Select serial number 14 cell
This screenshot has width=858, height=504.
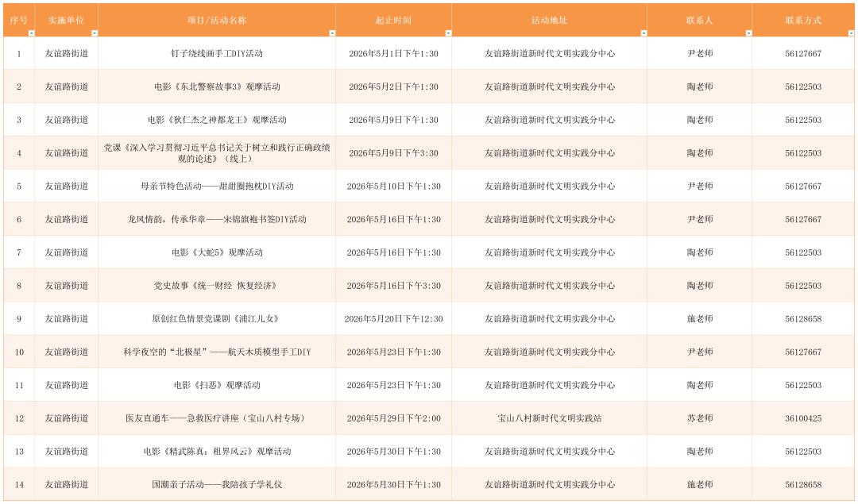click(x=19, y=483)
